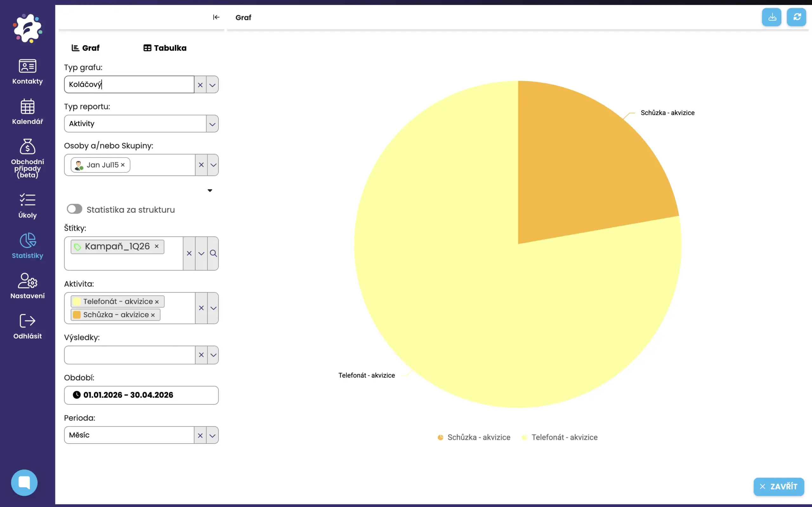Expand the Typ reportu dropdown
The width and height of the screenshot is (812, 507).
213,124
